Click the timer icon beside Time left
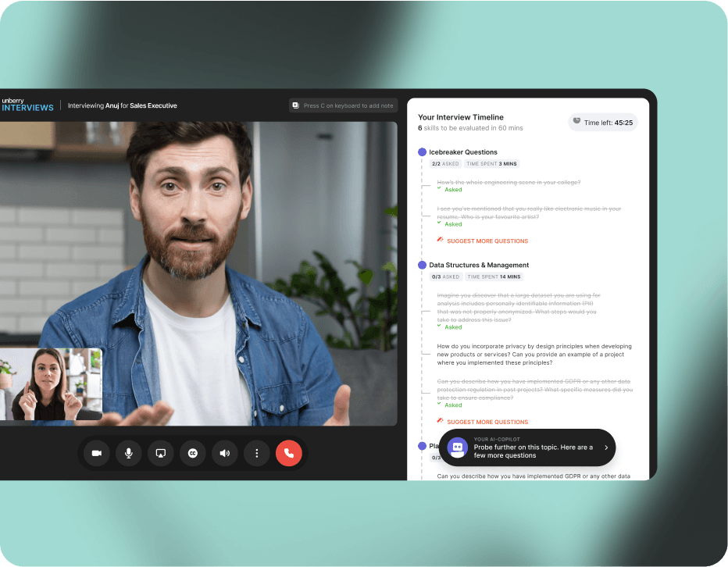The width and height of the screenshot is (728, 567). [576, 121]
